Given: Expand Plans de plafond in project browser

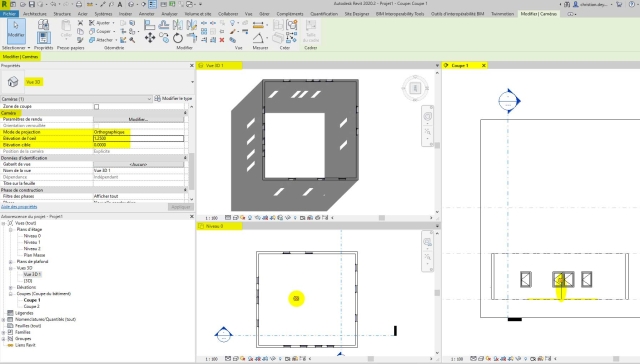Looking at the screenshot, I should tap(11, 262).
